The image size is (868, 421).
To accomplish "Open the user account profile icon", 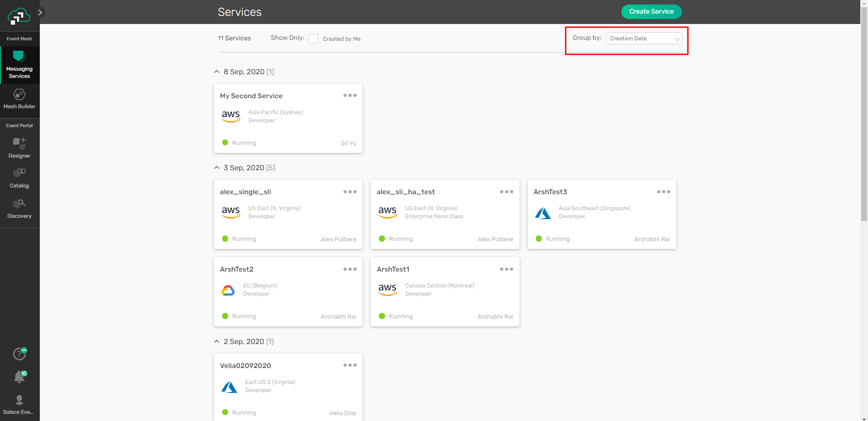I will [x=19, y=400].
